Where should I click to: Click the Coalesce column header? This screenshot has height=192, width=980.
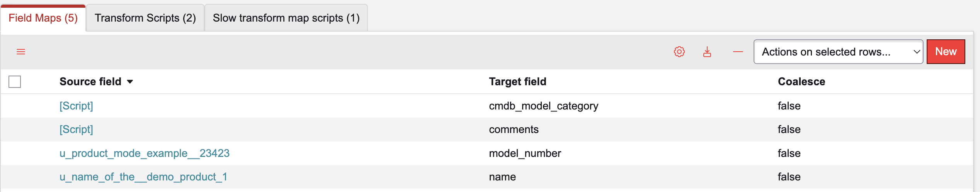(801, 82)
